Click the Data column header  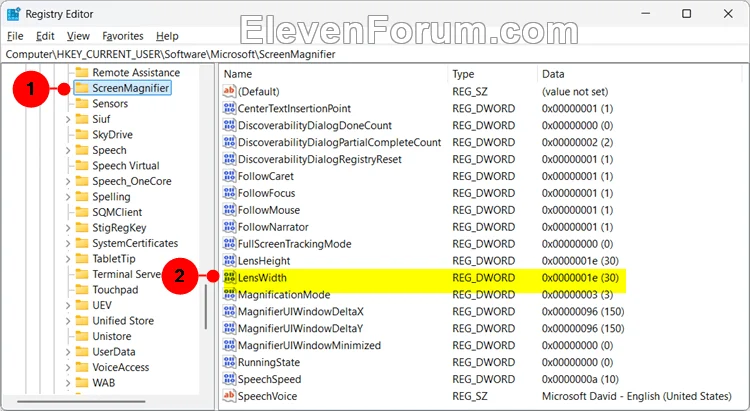[553, 74]
